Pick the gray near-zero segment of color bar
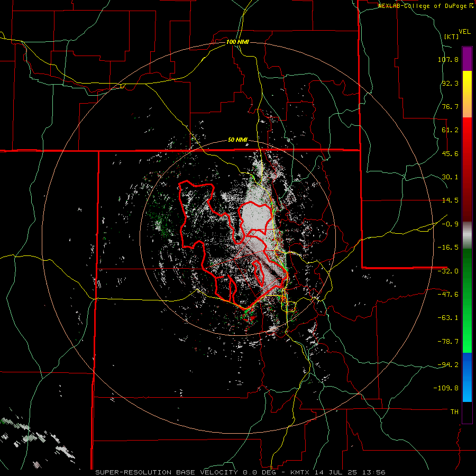This screenshot has width=476, height=476. 467,235
